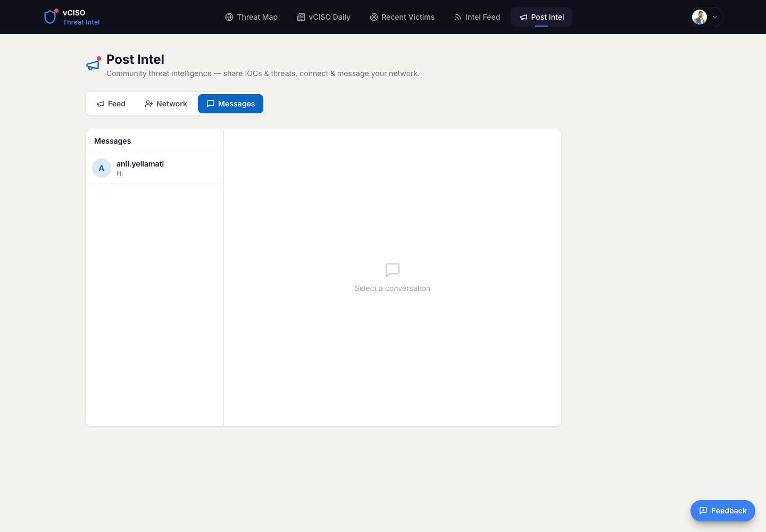Click the empty-state chat bubble icon
The width and height of the screenshot is (766, 532).
[x=393, y=270]
